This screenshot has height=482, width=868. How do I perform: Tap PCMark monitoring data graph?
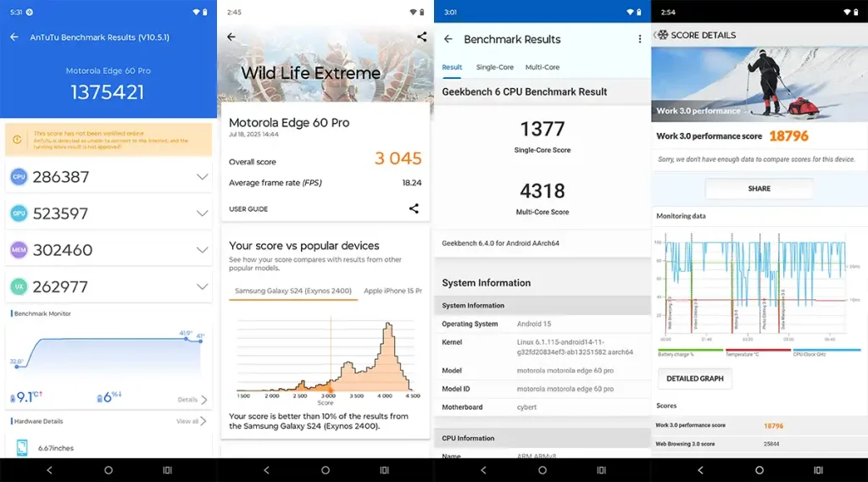coord(757,288)
